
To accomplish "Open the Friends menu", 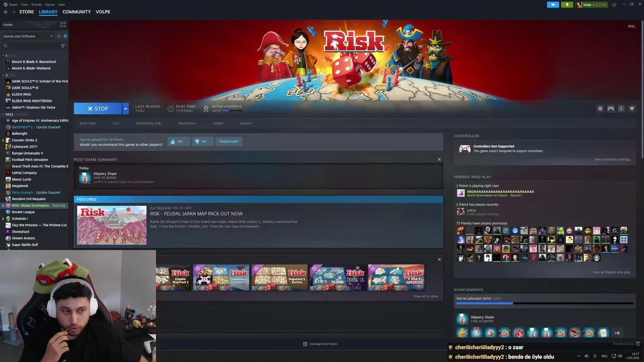I will click(x=37, y=5).
